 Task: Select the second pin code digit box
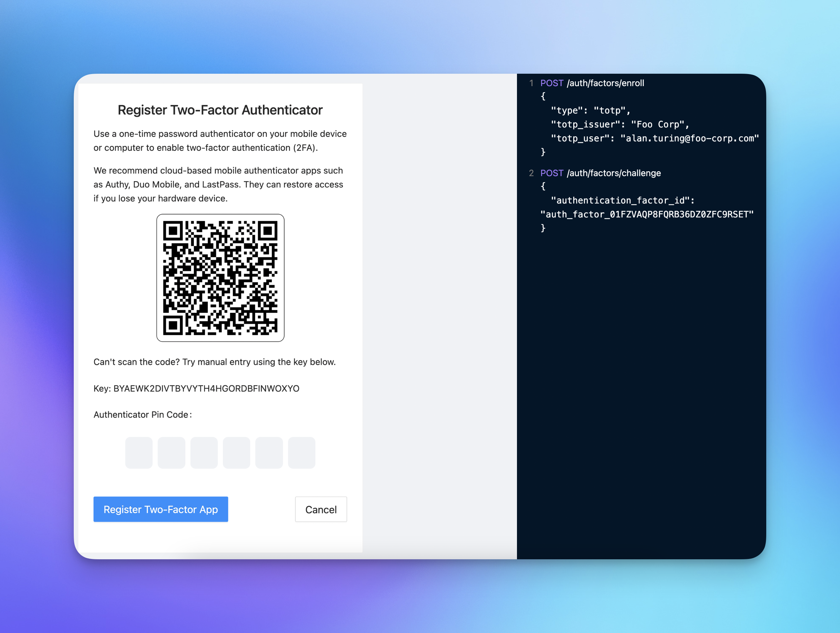pos(171,453)
